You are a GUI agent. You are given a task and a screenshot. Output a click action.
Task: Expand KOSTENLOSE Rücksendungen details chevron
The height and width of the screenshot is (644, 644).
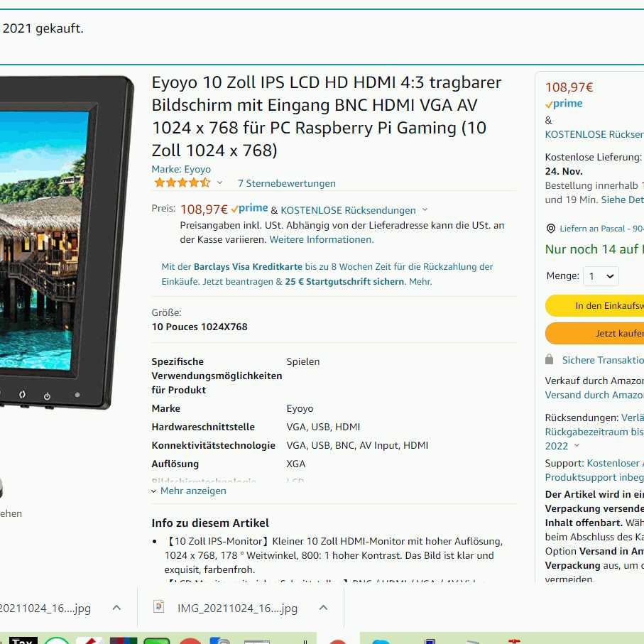425,209
